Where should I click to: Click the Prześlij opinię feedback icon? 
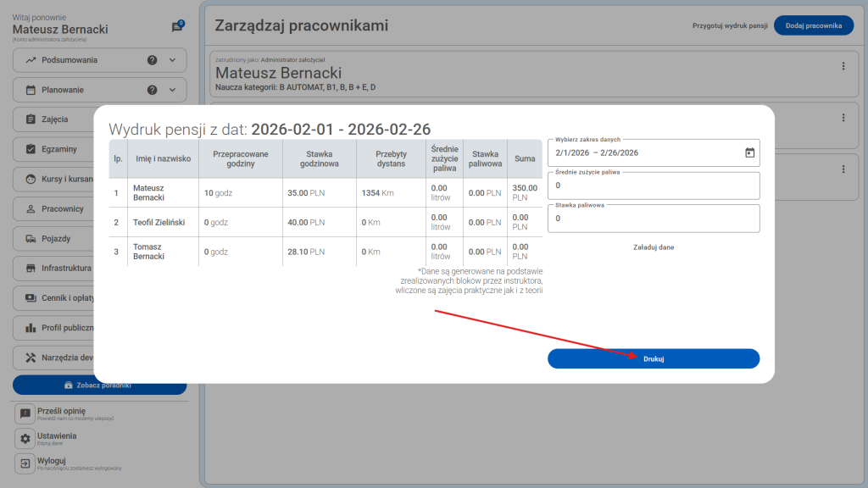pos(25,413)
